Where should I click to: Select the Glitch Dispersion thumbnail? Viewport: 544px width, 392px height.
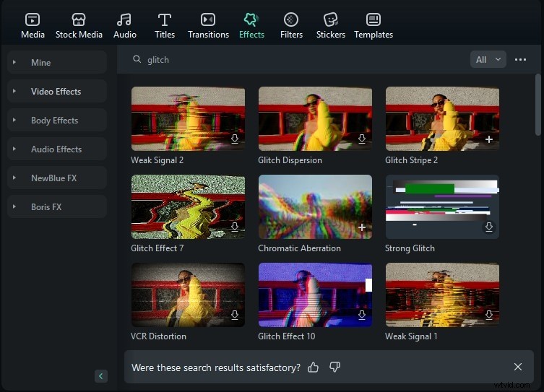pos(315,118)
